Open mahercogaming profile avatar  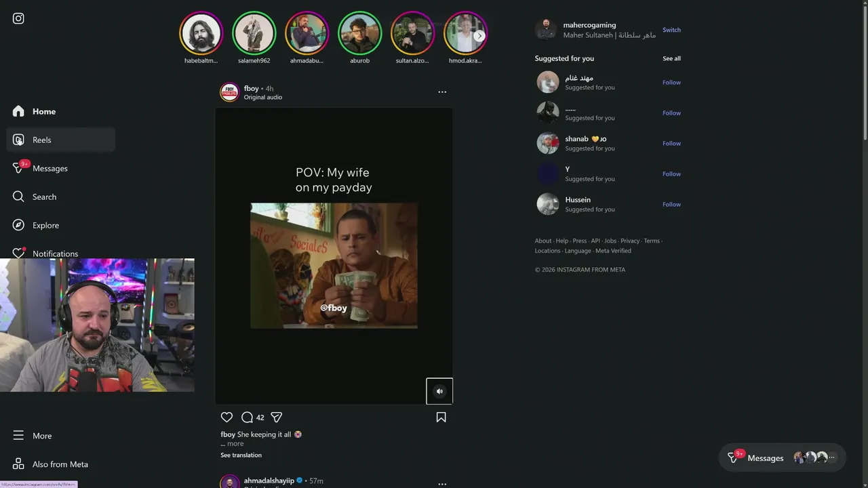(x=546, y=30)
